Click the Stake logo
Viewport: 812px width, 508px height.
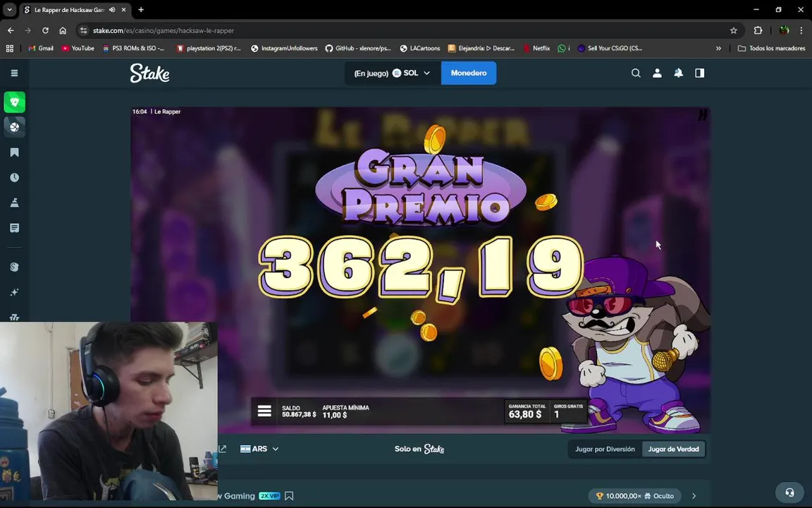[x=149, y=73]
